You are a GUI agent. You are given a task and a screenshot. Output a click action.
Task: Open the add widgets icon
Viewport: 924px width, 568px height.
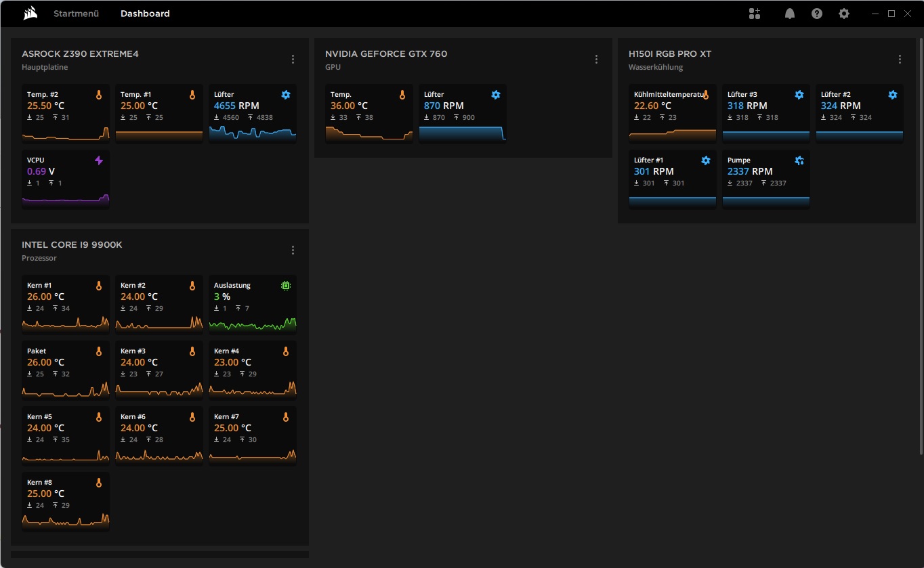755,14
